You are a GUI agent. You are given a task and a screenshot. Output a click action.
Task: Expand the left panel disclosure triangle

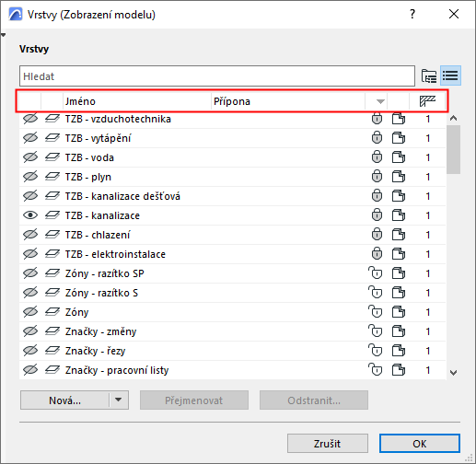pyautogui.click(x=3, y=35)
